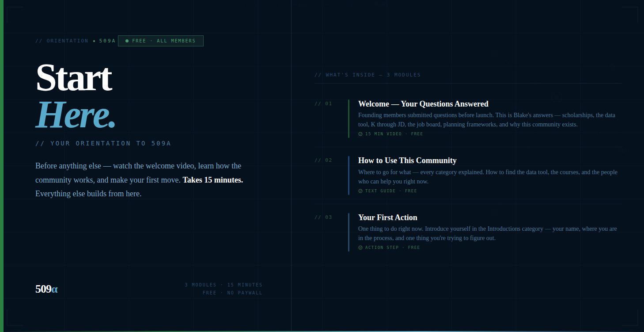Click the check icon beside ACTION STEP

[x=360, y=248]
